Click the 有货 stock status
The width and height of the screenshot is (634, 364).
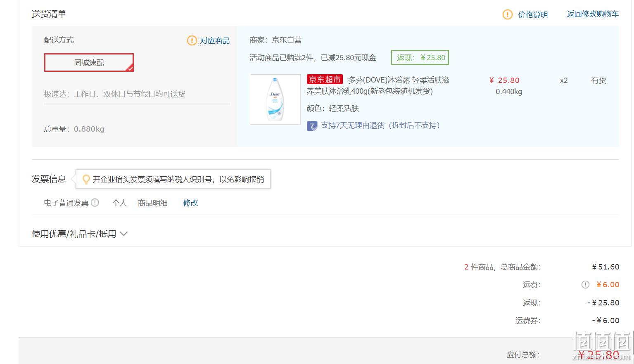tap(598, 80)
